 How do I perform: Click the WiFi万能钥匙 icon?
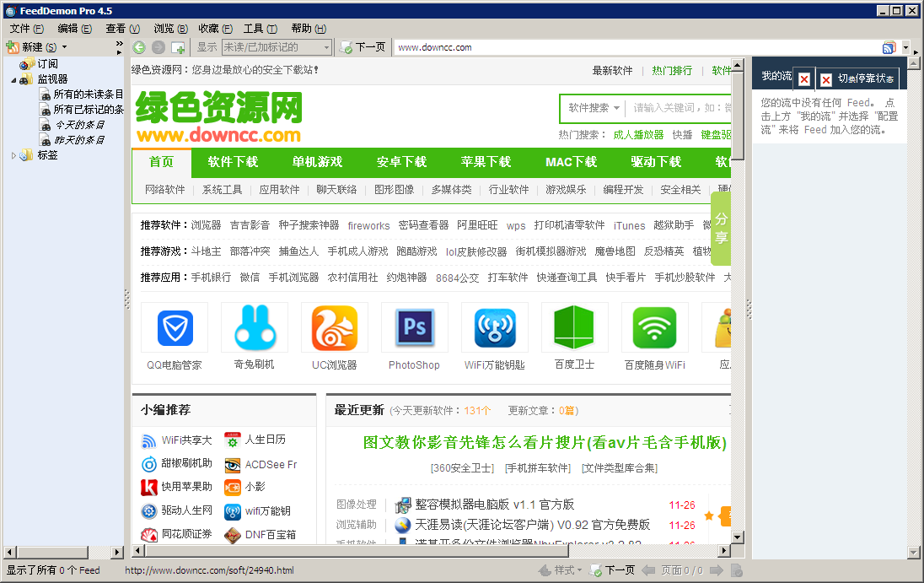[x=494, y=327]
